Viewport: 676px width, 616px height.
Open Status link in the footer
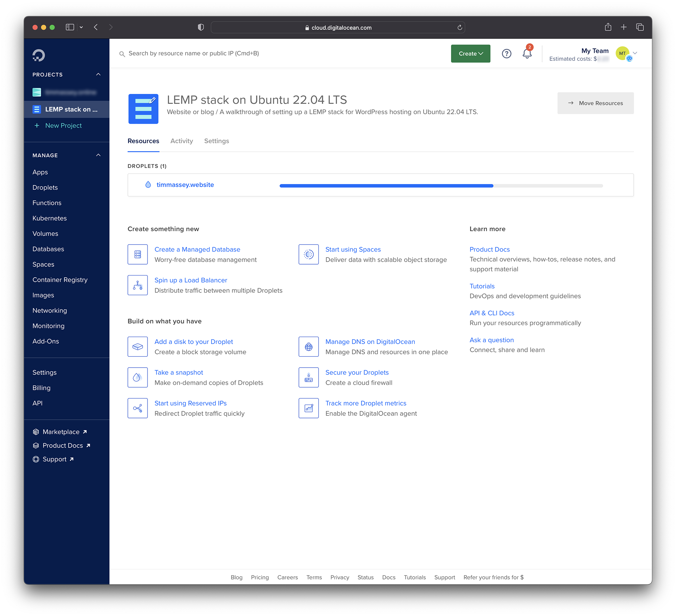click(365, 577)
